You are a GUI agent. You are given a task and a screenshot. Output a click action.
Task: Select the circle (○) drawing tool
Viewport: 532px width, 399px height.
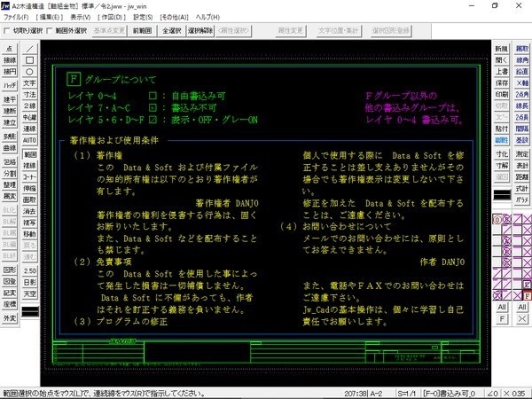[29, 72]
